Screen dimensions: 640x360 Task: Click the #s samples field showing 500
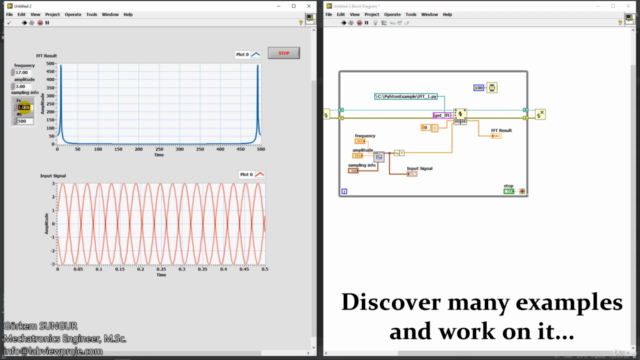[x=25, y=121]
